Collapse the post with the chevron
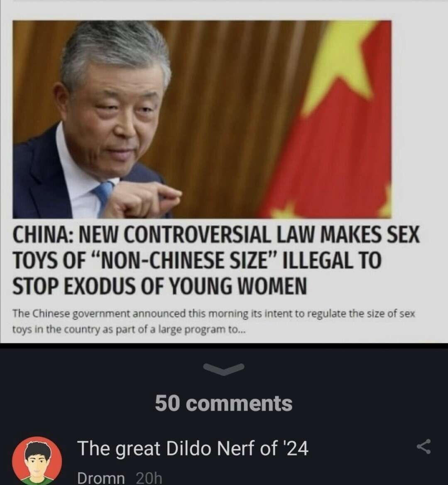Viewport: 448px width, 485px height. point(223,368)
